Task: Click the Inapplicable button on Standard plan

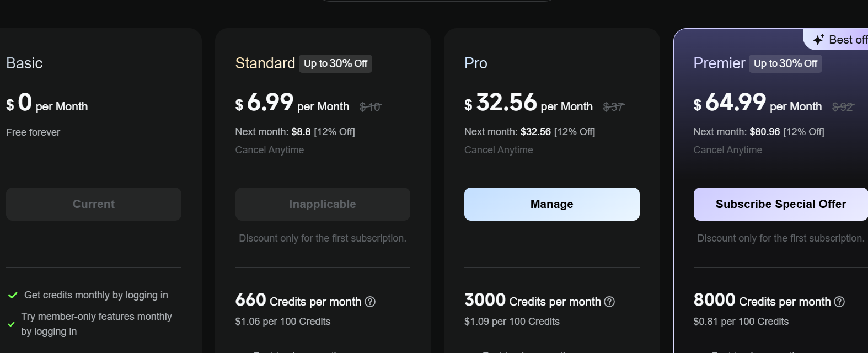Action: click(x=323, y=204)
